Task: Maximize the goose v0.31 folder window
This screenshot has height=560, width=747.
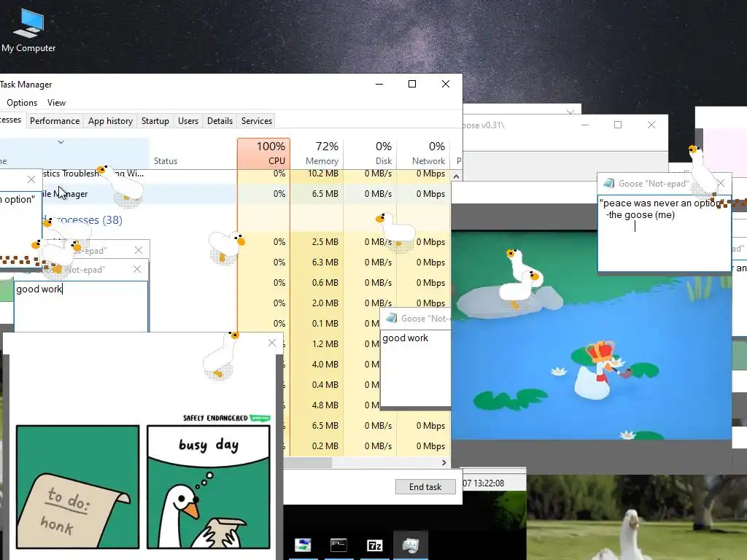Action: coord(618,125)
